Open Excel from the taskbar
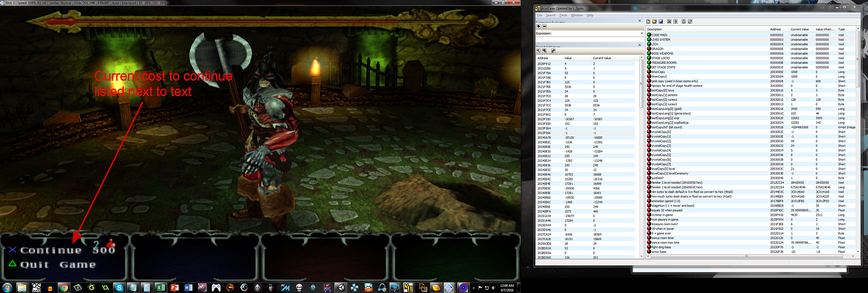This screenshot has width=868, height=293. point(160,288)
